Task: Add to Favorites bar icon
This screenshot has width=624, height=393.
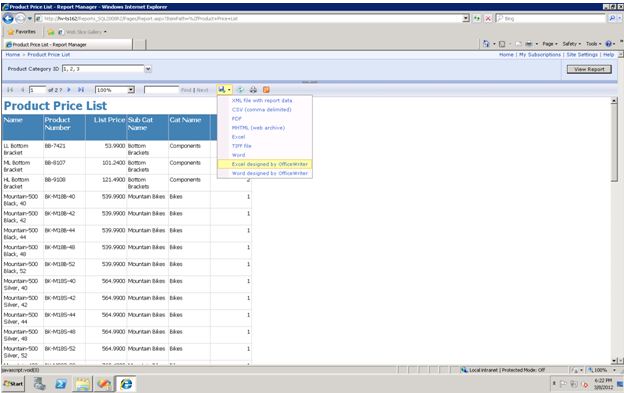Action: coord(51,32)
